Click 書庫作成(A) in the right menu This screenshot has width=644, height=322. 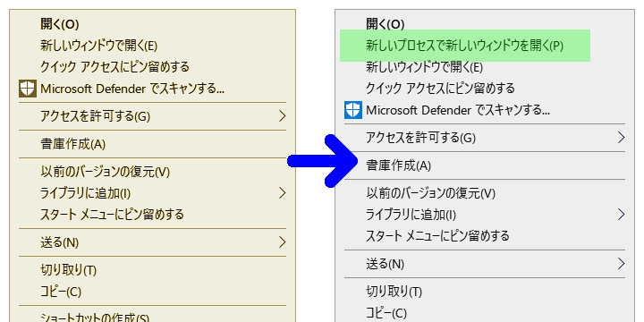(x=398, y=165)
